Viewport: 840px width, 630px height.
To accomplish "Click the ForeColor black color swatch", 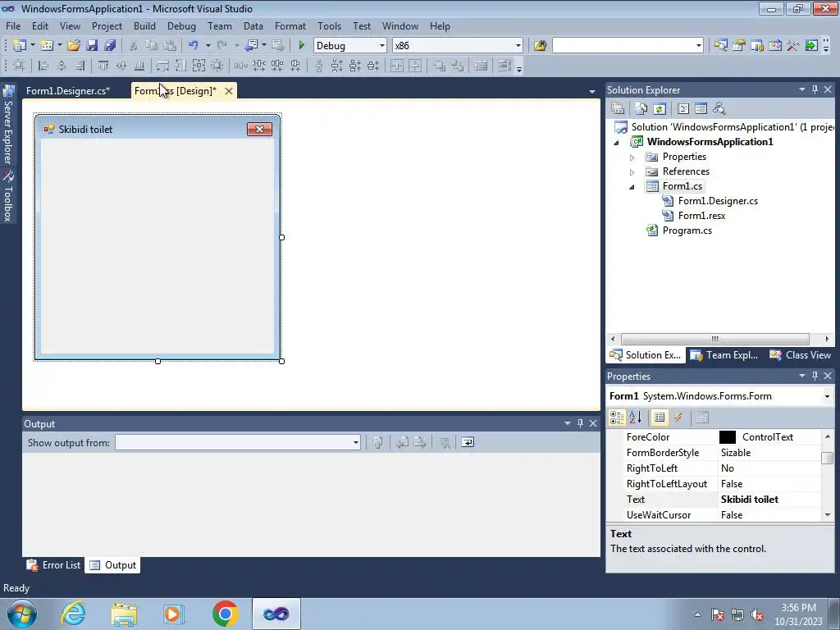I will [728, 437].
